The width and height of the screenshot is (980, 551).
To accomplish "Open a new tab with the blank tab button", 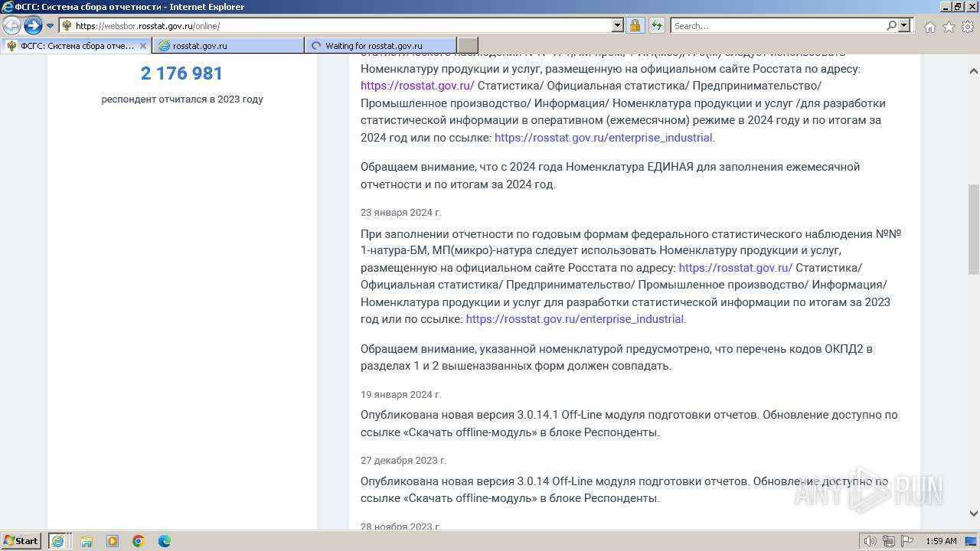I will coord(467,46).
